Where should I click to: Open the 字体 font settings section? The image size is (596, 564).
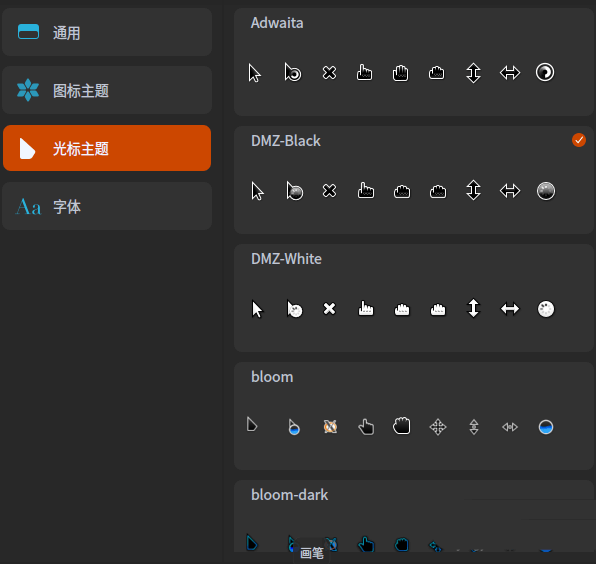coord(107,206)
